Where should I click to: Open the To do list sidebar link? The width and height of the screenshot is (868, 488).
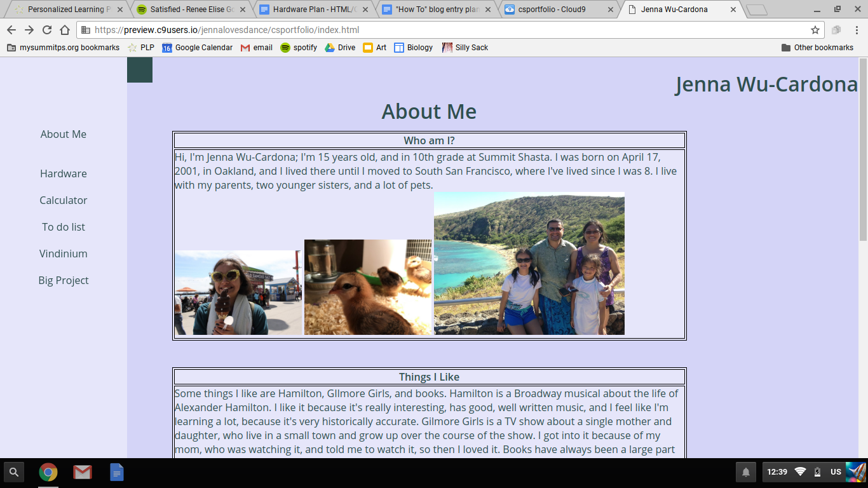pos(64,227)
